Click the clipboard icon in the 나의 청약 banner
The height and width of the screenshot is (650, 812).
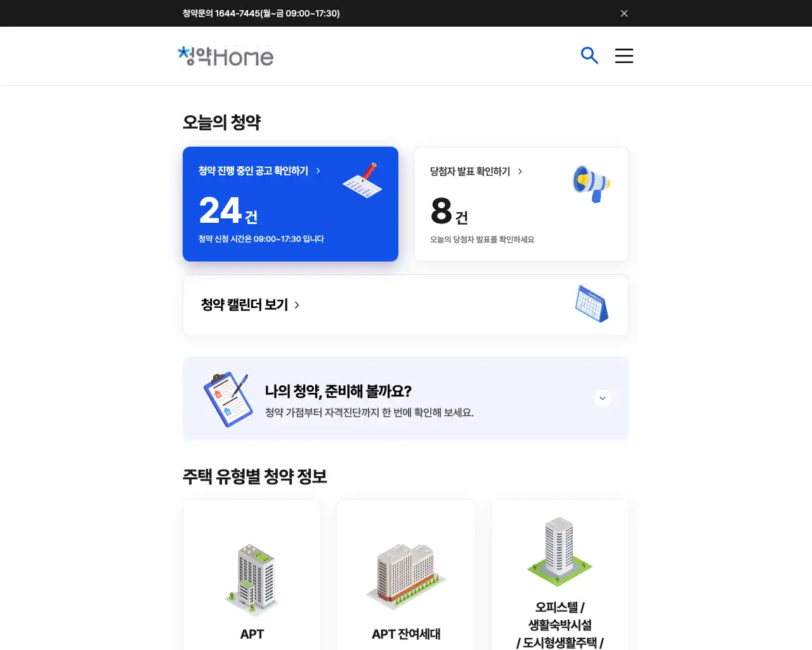coord(226,398)
